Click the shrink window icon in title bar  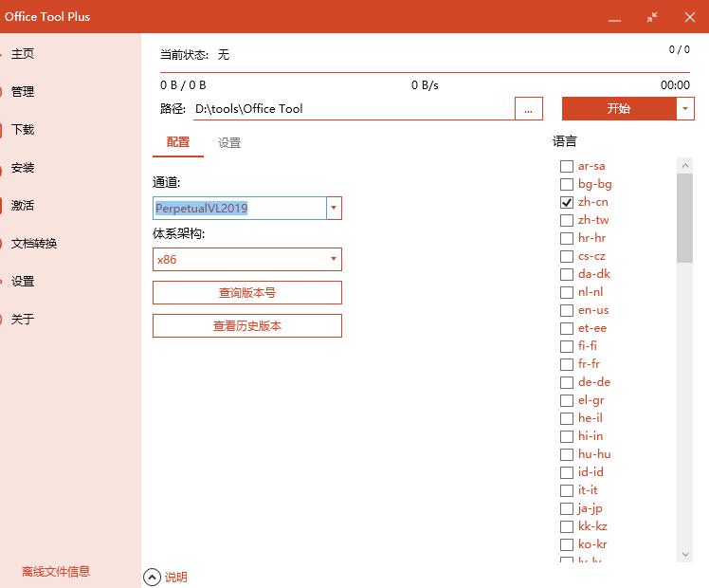(x=652, y=17)
